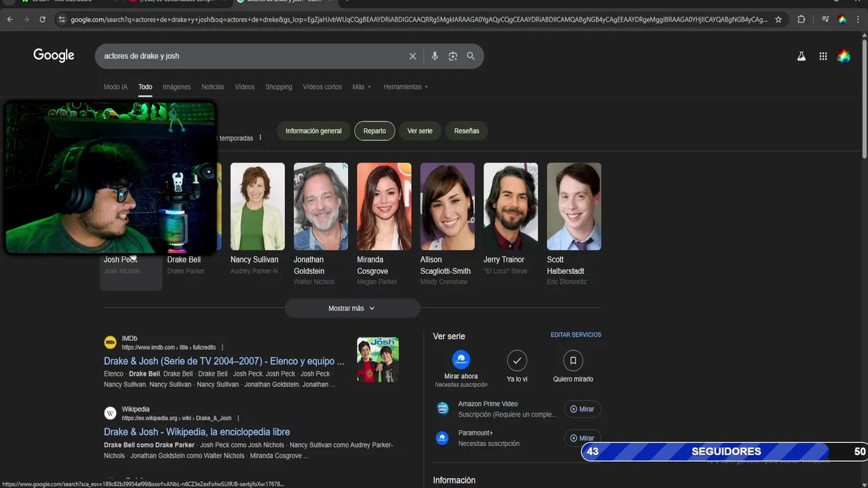
Task: Expand the Más search filter dropdown
Action: pos(362,87)
